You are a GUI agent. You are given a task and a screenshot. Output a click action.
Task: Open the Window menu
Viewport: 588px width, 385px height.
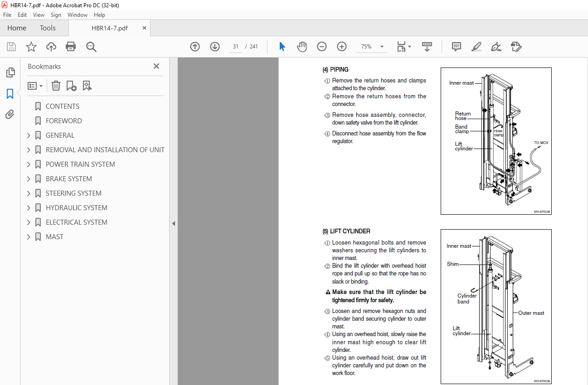(x=78, y=15)
